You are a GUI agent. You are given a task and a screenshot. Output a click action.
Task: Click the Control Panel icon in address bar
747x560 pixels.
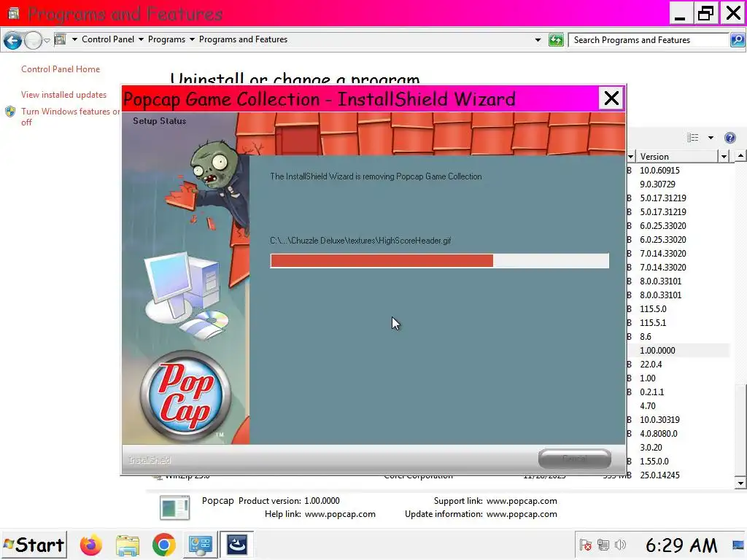coord(60,39)
